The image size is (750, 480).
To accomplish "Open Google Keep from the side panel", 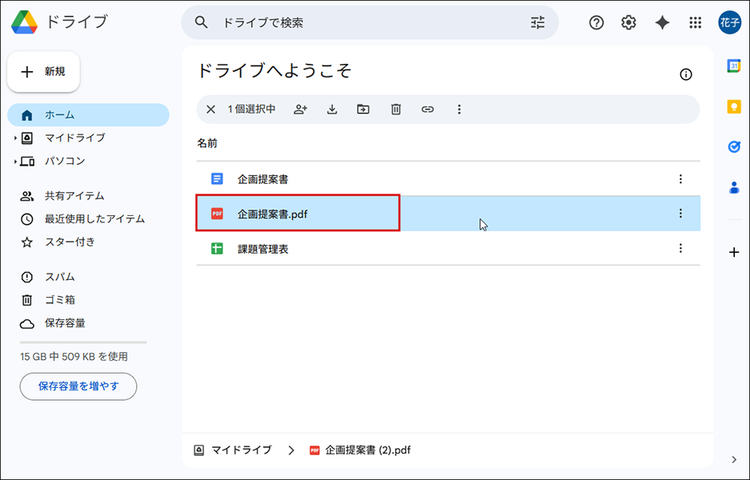I will pos(734,107).
